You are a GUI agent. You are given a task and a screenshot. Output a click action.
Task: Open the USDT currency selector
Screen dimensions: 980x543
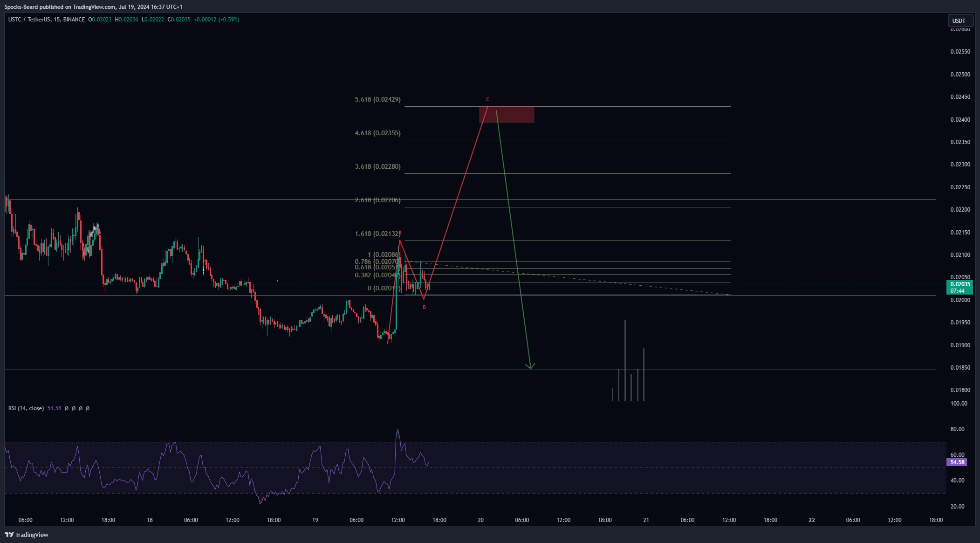coord(960,21)
